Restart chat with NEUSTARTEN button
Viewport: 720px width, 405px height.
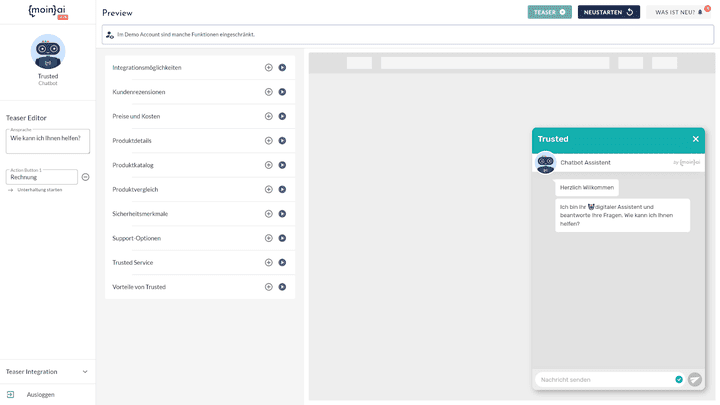[608, 12]
